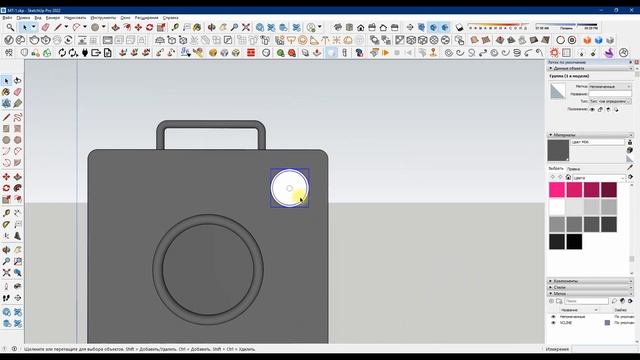This screenshot has height=360, width=640.
Task: Toggle visibility of the second tag row
Action: 553,323
